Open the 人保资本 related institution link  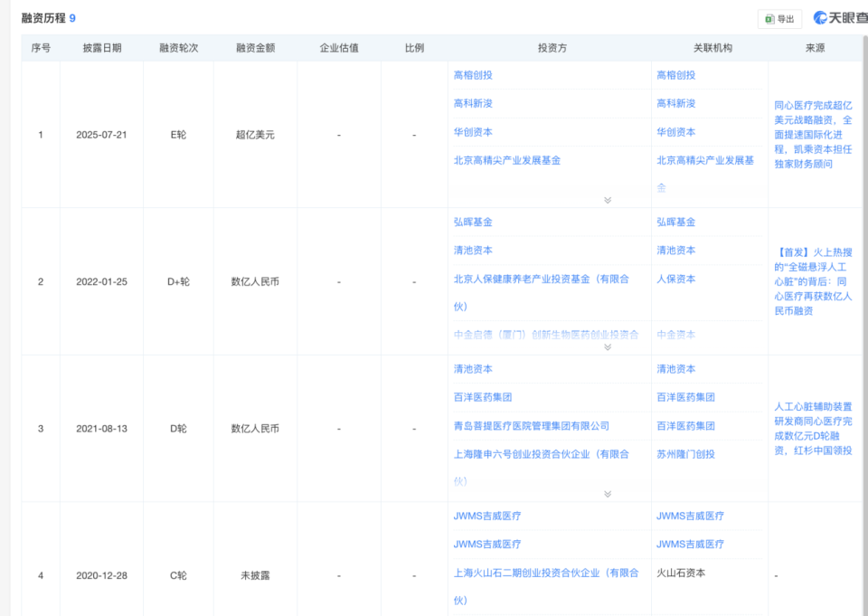(676, 279)
